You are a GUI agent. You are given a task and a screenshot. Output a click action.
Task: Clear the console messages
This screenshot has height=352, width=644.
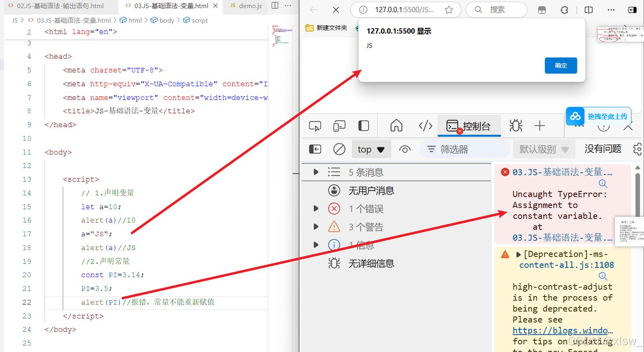(339, 149)
